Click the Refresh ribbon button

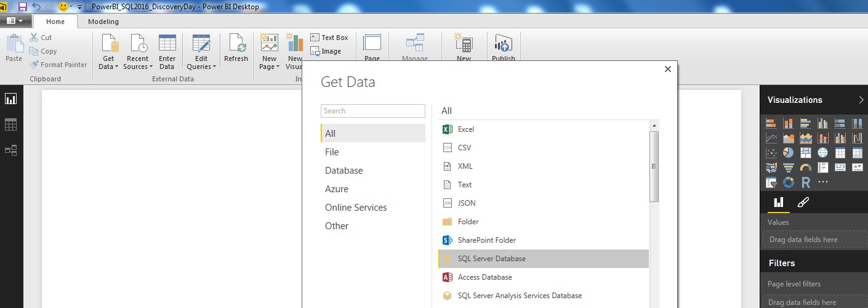click(236, 49)
